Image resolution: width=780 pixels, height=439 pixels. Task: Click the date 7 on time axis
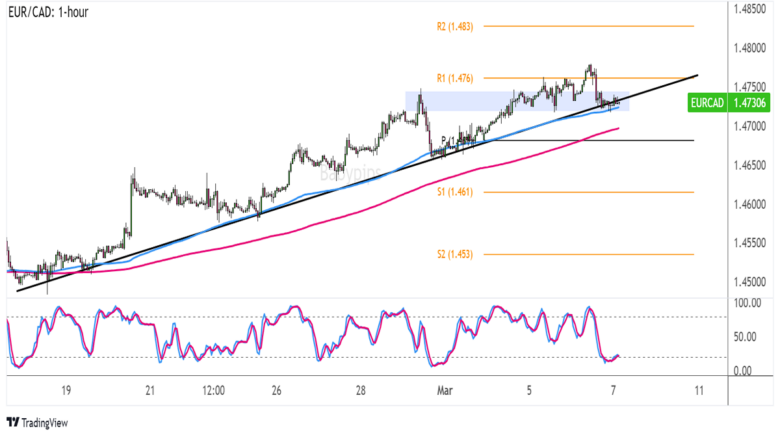coord(614,391)
